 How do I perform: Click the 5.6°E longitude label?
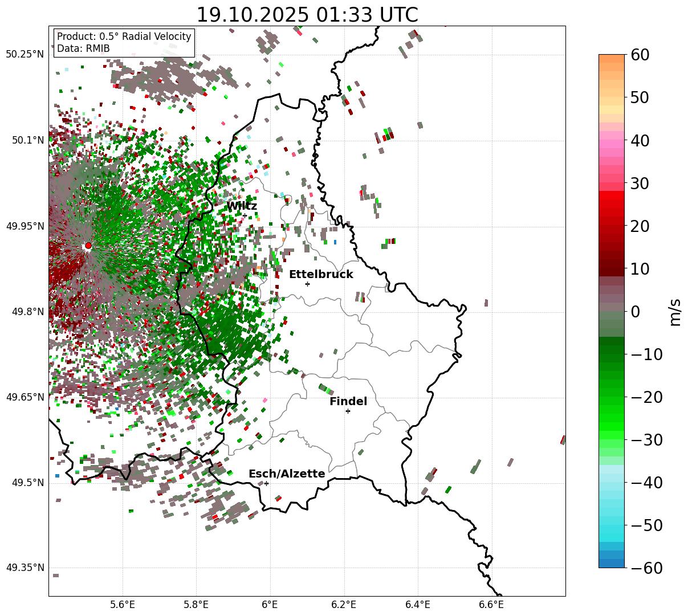point(123,605)
